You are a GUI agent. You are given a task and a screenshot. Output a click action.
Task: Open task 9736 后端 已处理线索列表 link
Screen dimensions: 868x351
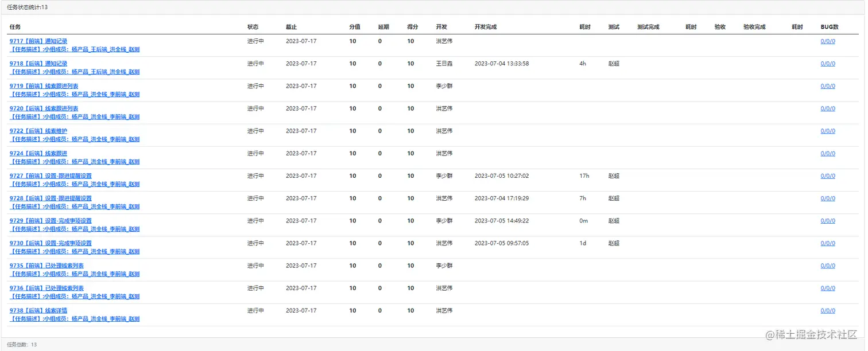[x=47, y=288]
